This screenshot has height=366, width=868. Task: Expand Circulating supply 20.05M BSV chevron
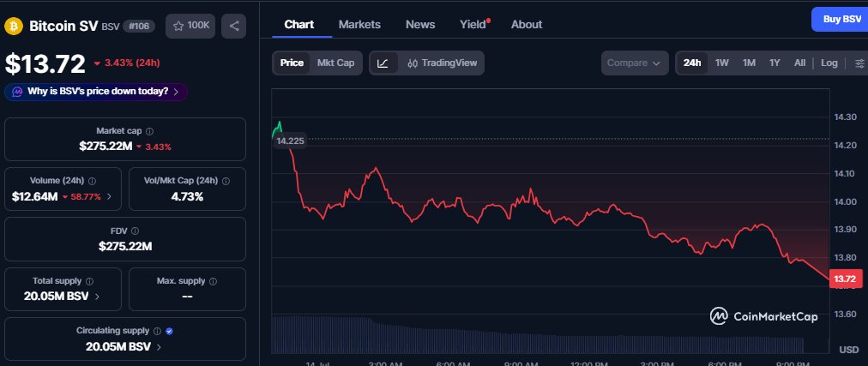pyautogui.click(x=159, y=347)
